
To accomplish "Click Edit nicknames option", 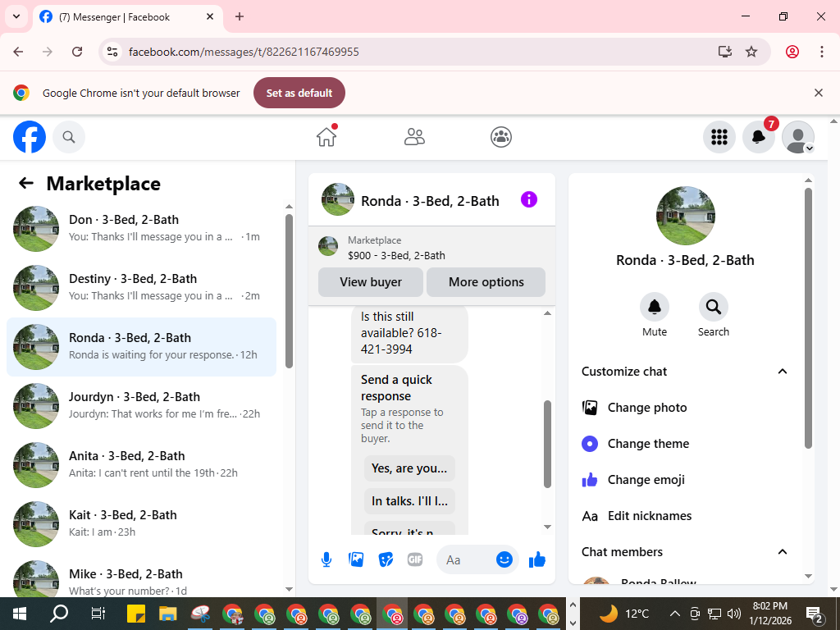I will [685, 516].
